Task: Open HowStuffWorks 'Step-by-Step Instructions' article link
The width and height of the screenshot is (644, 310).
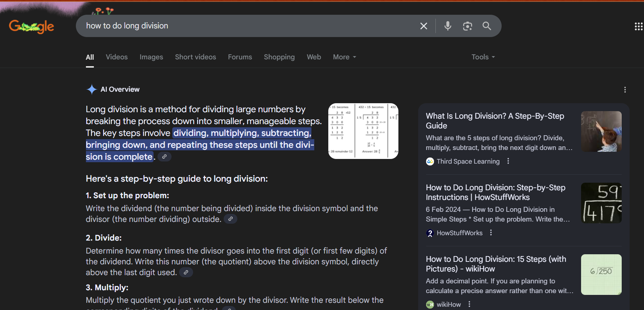Action: (495, 192)
